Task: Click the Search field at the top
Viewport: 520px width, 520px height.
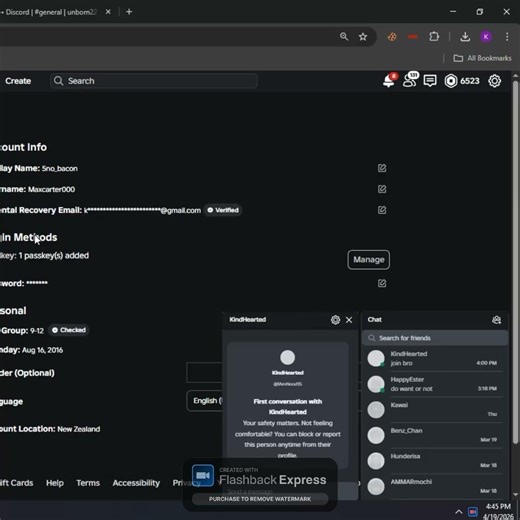Action: 154,81
